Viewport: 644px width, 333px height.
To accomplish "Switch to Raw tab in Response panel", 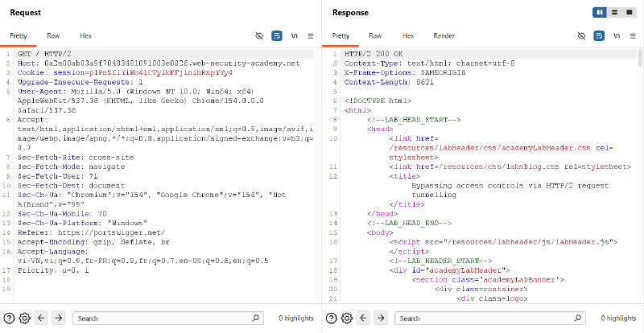I will click(x=375, y=36).
